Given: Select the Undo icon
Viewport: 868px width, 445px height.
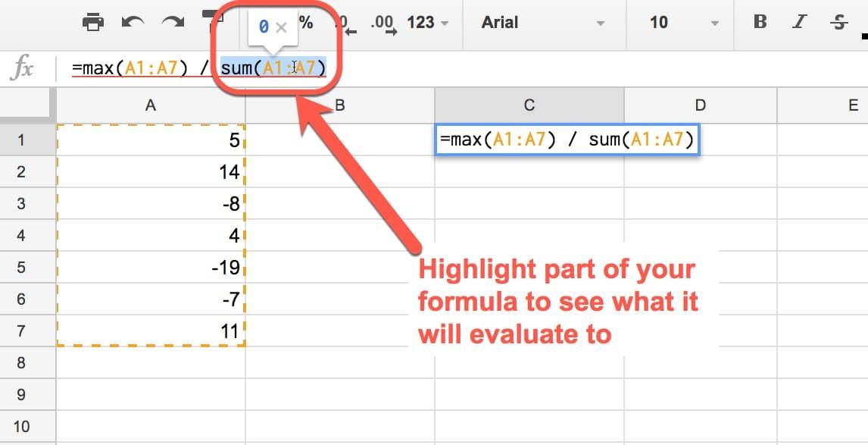Looking at the screenshot, I should tap(133, 23).
